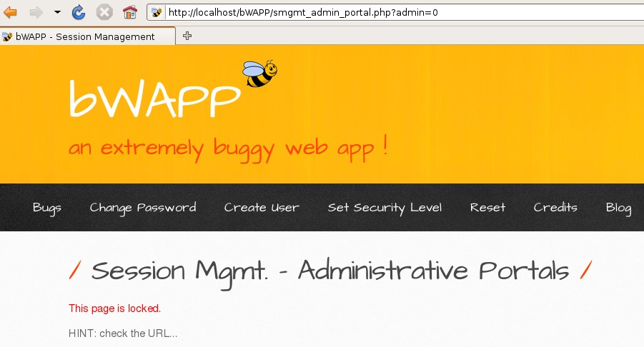Click 'an extremely buggy web app !' tagline

pos(228,149)
